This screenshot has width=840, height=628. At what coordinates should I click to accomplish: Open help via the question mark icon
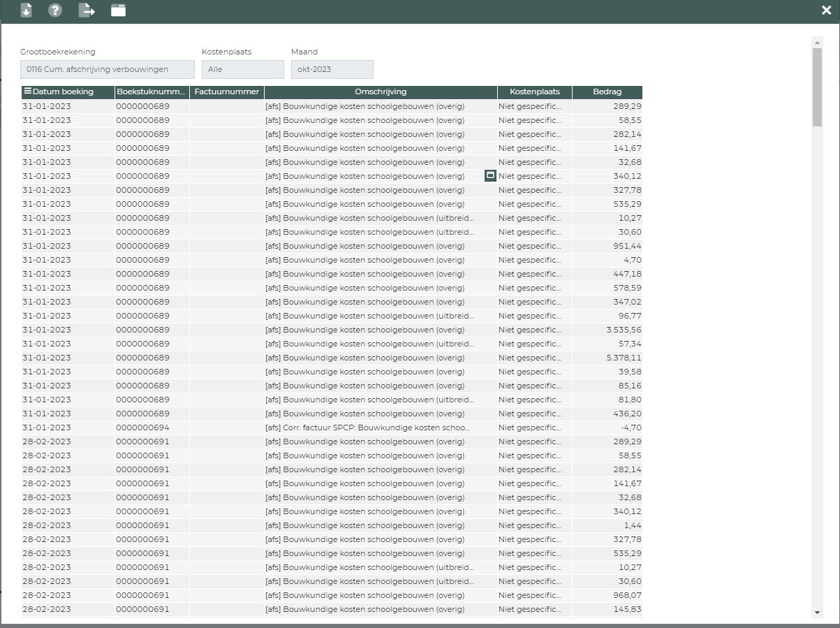(x=55, y=10)
